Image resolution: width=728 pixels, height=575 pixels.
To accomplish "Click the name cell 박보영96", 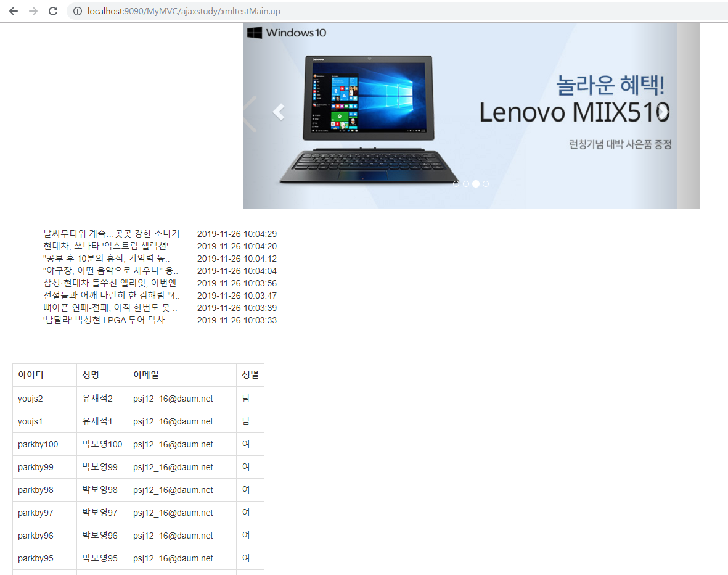I will [102, 535].
